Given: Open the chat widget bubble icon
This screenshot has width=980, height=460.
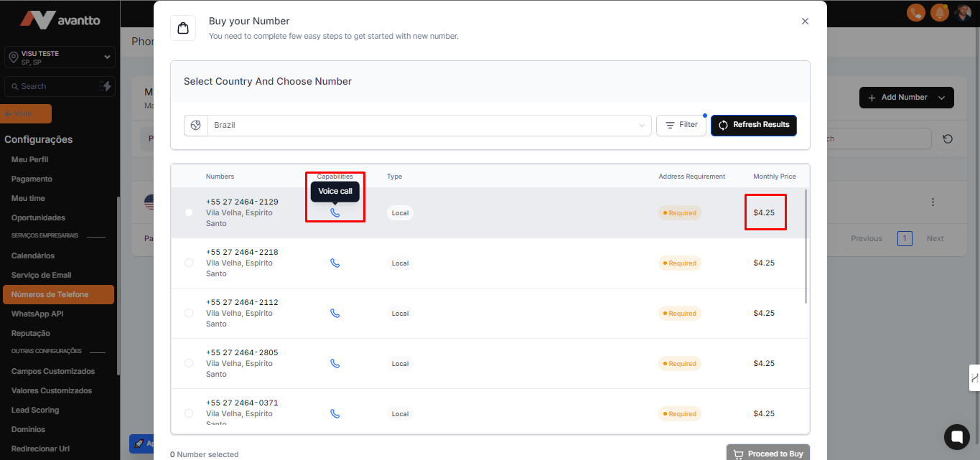Looking at the screenshot, I should [x=956, y=436].
